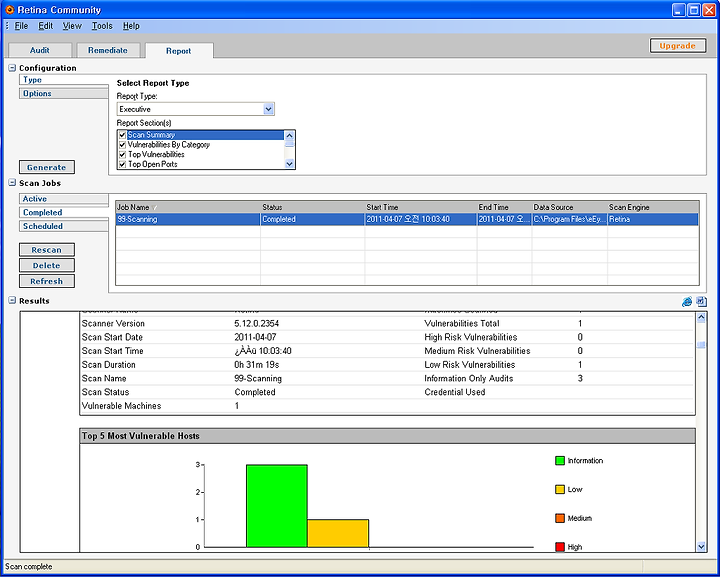Viewport: 720px width, 577px height.
Task: Toggle the Scan Summary checkbox
Action: point(122,135)
